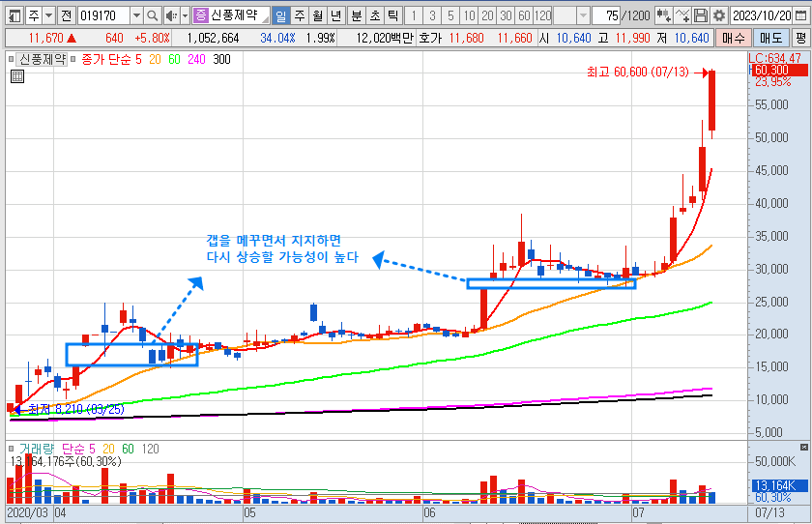Click the price MA 300 legend
This screenshot has width=812, height=524.
tap(221, 59)
